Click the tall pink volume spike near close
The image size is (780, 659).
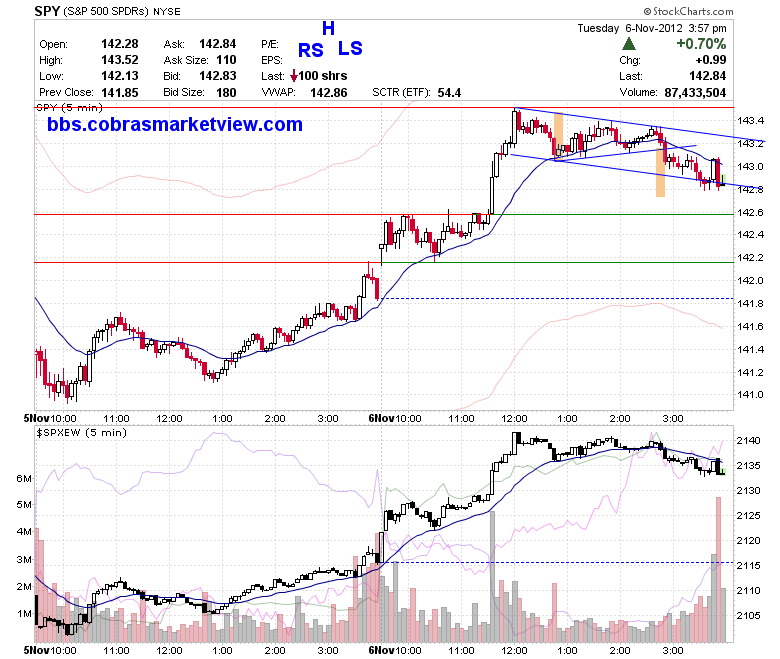tap(718, 569)
